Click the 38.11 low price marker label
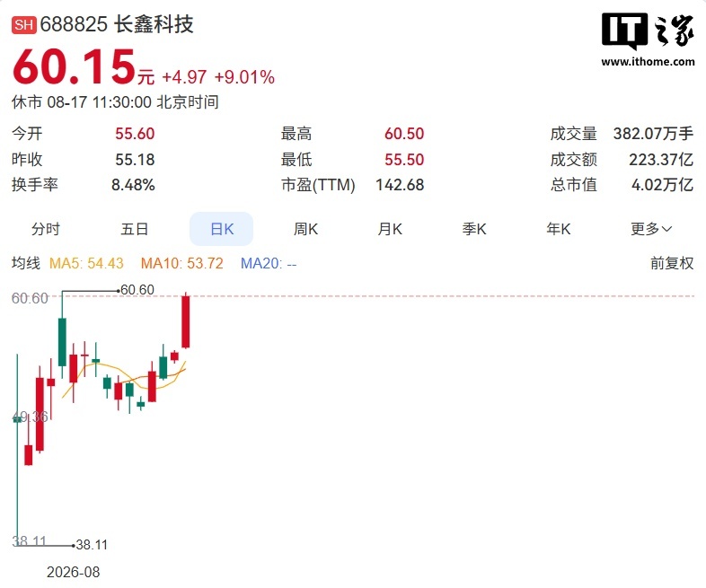 tap(92, 545)
